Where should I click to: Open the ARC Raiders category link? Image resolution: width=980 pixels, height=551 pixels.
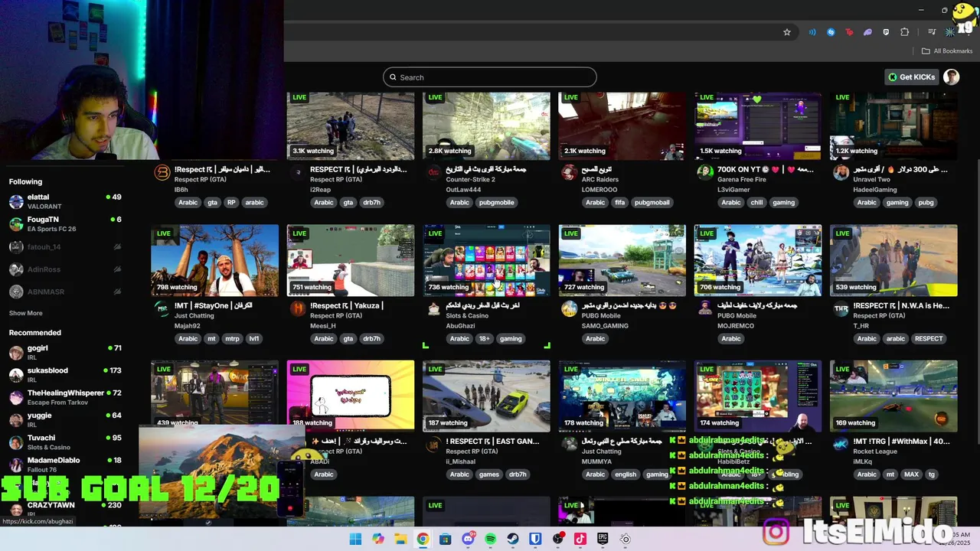pyautogui.click(x=600, y=180)
